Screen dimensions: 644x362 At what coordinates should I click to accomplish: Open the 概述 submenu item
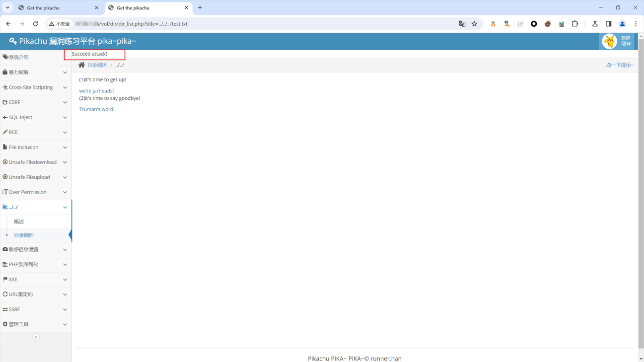point(19,221)
